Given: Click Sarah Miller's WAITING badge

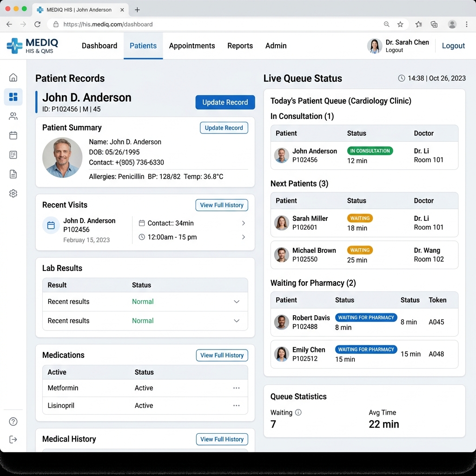Looking at the screenshot, I should click(x=360, y=218).
